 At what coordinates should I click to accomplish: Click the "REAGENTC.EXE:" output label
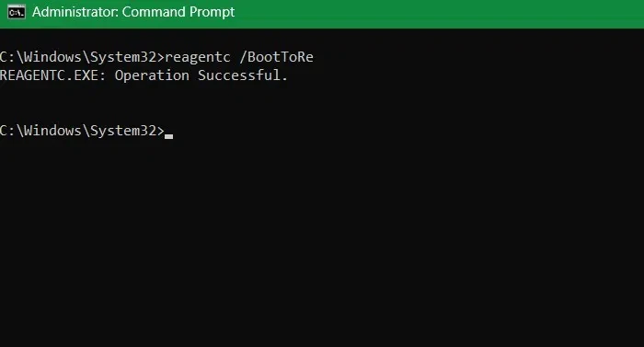[x=53, y=75]
